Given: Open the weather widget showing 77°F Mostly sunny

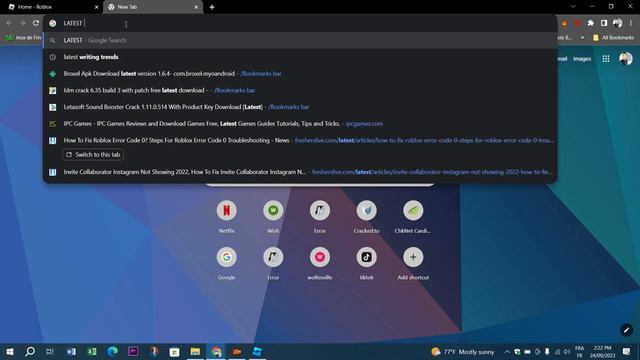Looking at the screenshot, I should [462, 351].
